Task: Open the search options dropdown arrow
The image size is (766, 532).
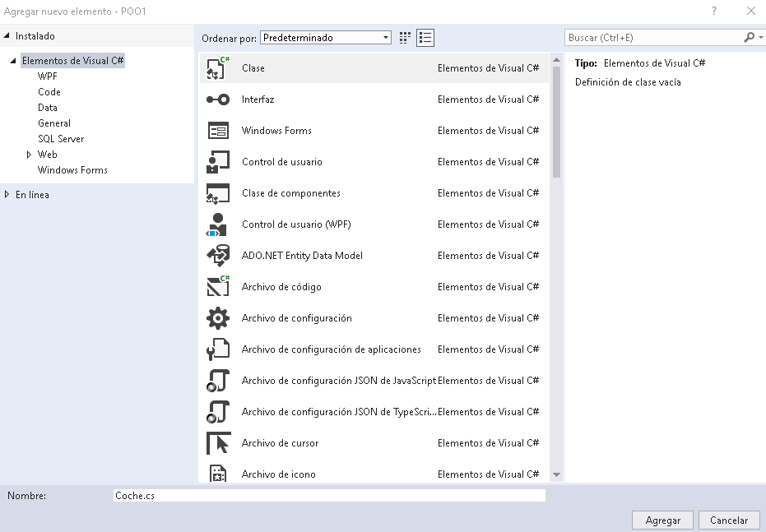Action: point(760,38)
